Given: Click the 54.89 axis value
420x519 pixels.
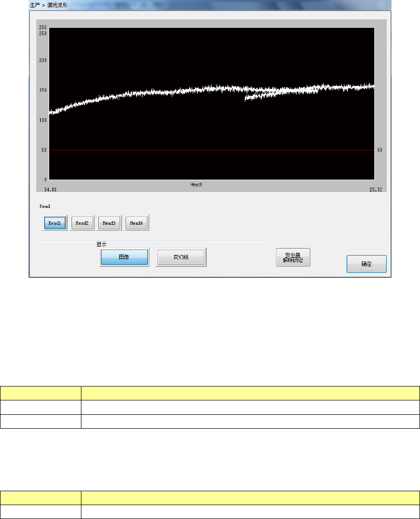Looking at the screenshot, I should pyautogui.click(x=50, y=190).
